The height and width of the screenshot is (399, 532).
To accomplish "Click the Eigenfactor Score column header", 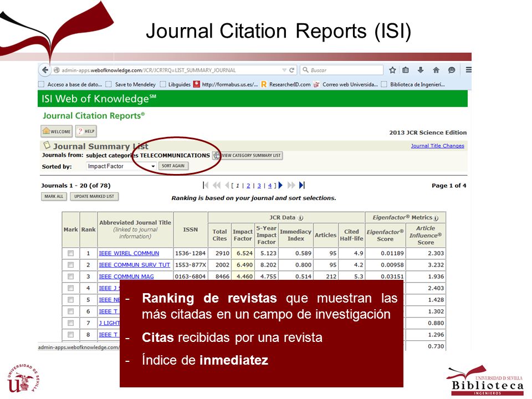I will click(x=385, y=236).
